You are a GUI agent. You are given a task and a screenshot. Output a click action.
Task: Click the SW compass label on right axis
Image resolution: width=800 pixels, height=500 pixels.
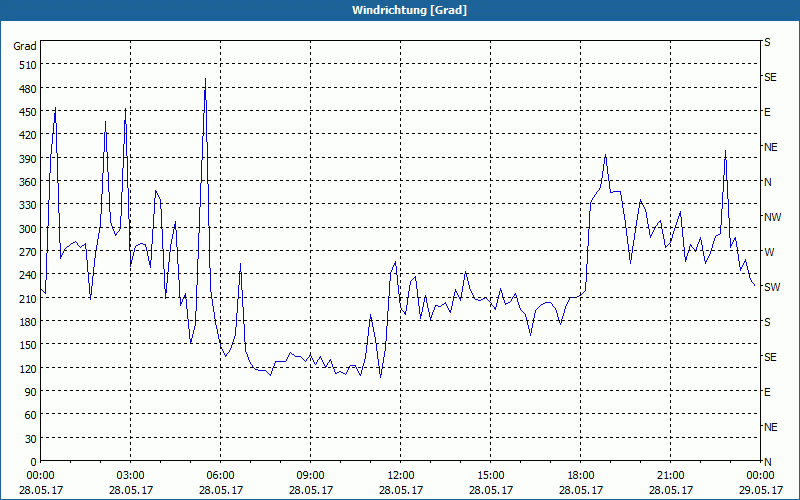pos(772,287)
